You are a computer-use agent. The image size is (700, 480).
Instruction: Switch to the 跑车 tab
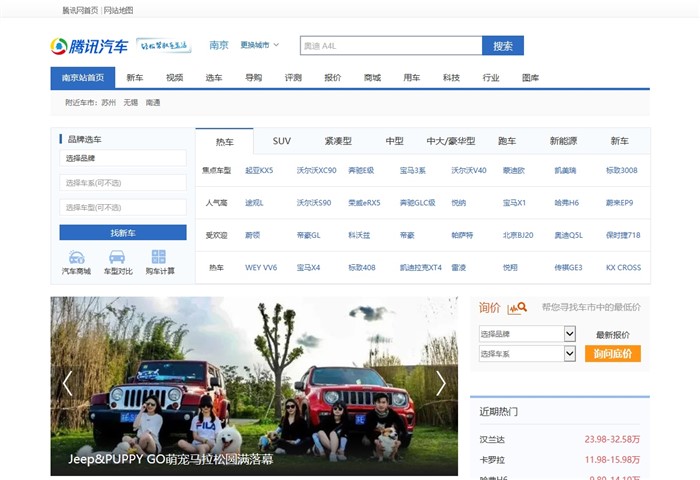[x=507, y=141]
